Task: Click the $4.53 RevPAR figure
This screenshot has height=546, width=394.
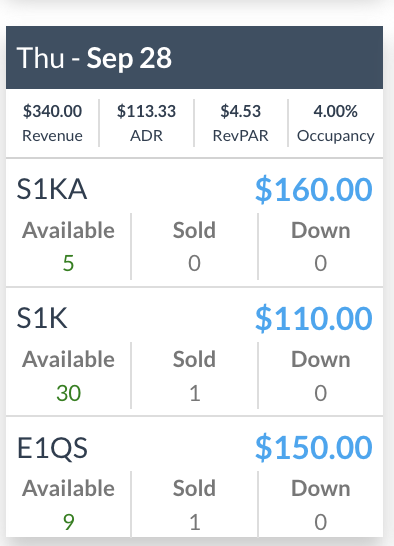Action: [240, 111]
